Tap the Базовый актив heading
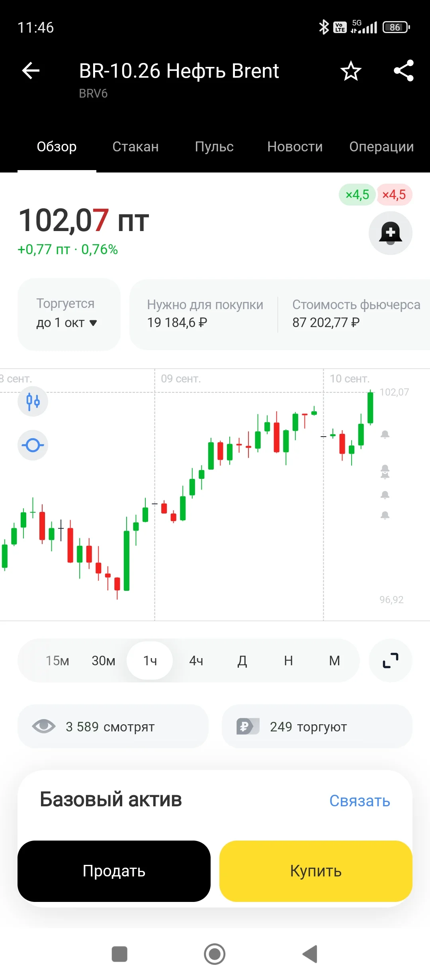 pos(111,800)
